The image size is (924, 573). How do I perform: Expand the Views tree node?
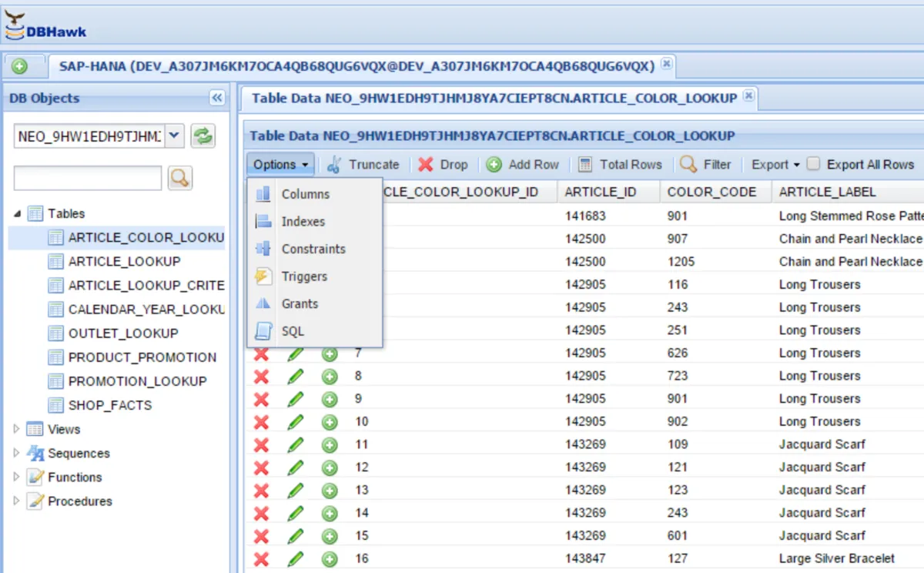[x=17, y=429]
